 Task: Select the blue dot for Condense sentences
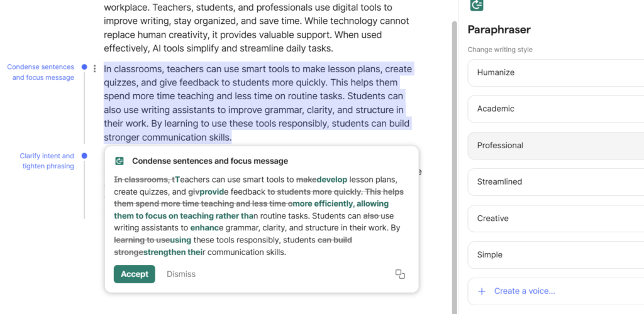[84, 67]
